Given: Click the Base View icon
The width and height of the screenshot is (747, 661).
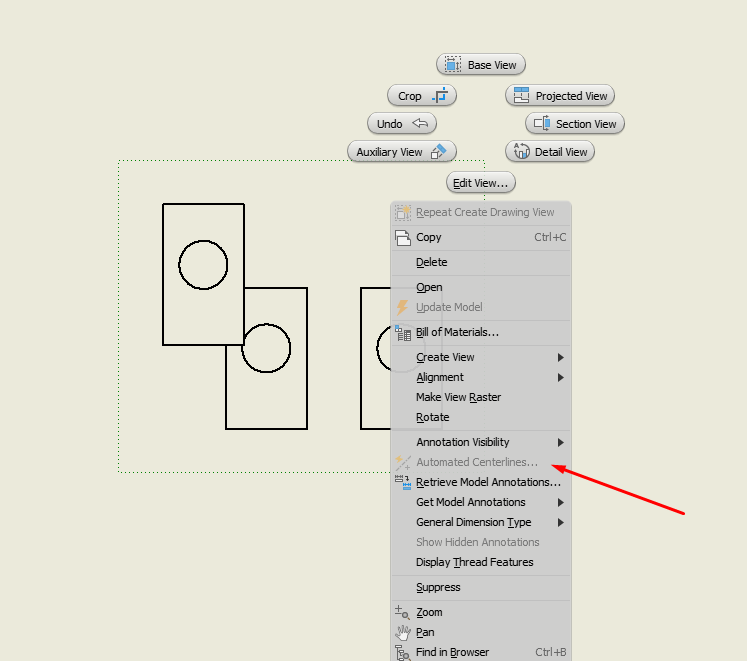Looking at the screenshot, I should 453,64.
